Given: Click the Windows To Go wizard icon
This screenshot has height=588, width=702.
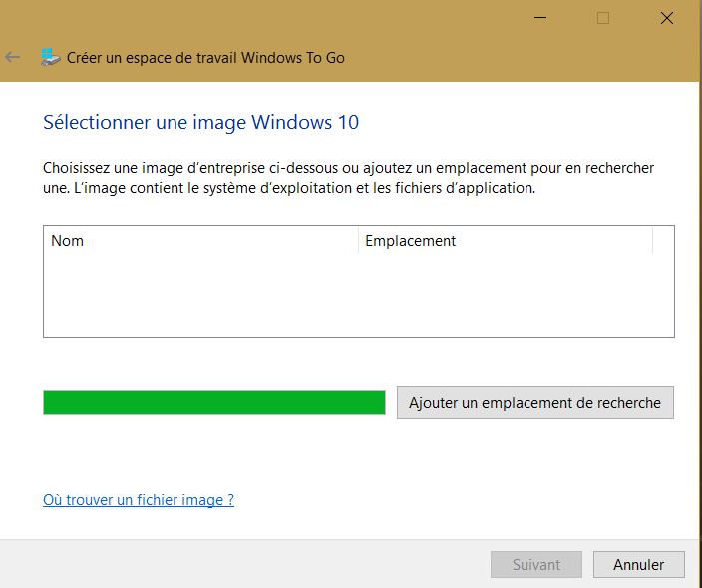Looking at the screenshot, I should pyautogui.click(x=50, y=57).
